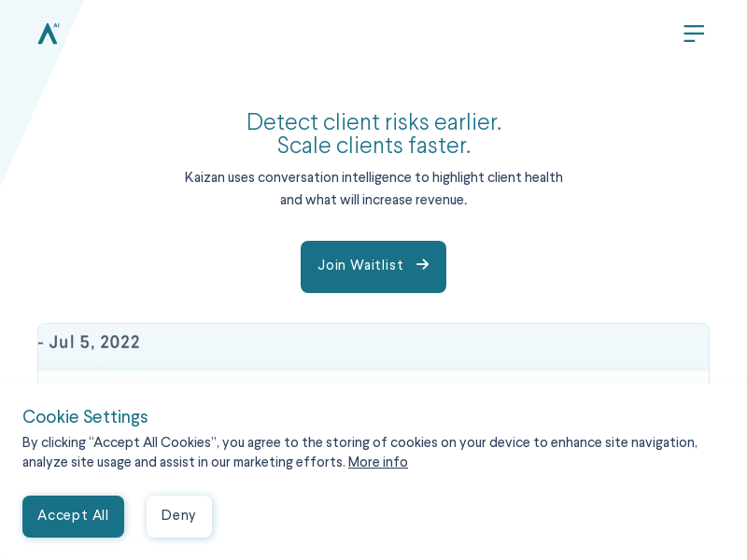
Task: Click the sentence starting "Kaizan uses conversation intelligence"
Action: (x=373, y=177)
